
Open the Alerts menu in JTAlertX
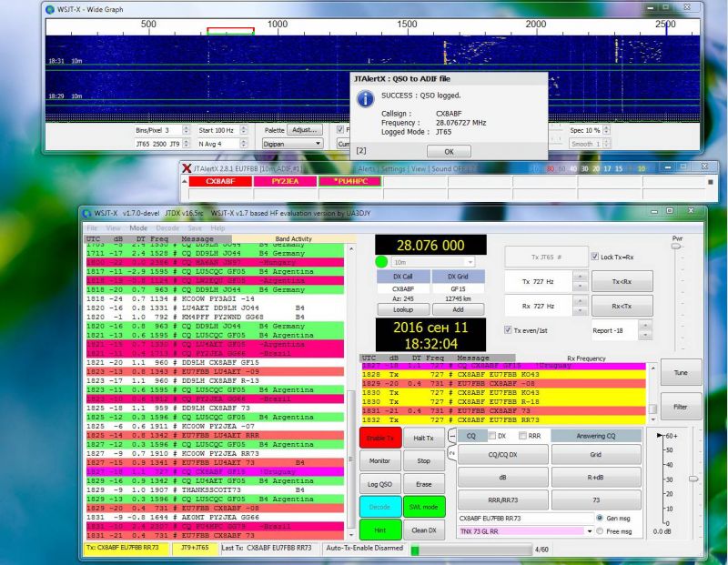coord(367,169)
